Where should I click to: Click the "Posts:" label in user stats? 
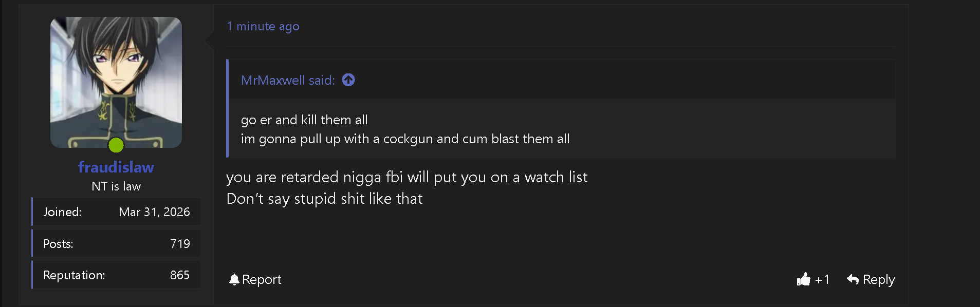coord(58,244)
